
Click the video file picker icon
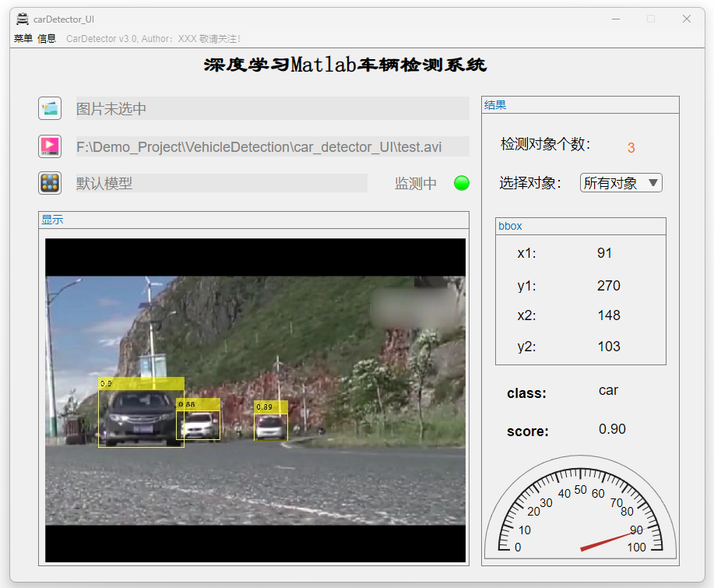click(x=50, y=146)
